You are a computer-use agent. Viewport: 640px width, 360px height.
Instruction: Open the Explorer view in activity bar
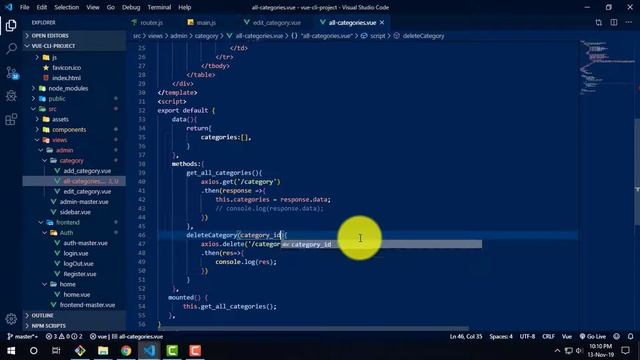coord(11,25)
